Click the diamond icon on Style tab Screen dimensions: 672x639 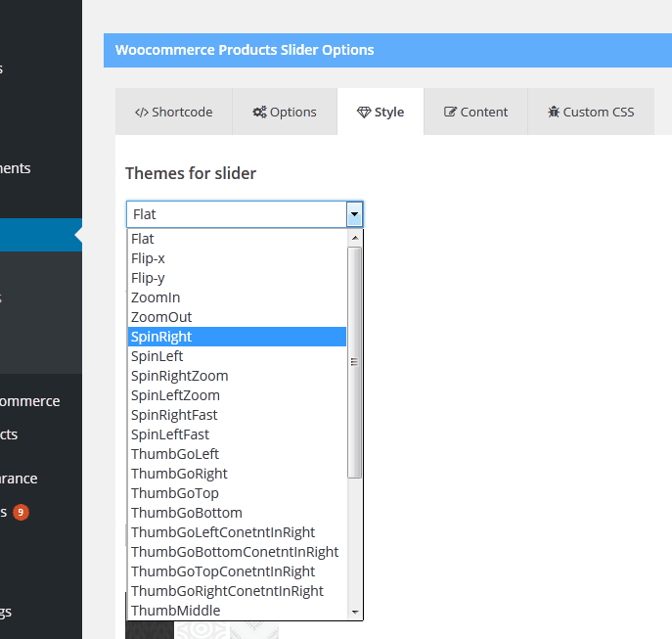(x=364, y=113)
